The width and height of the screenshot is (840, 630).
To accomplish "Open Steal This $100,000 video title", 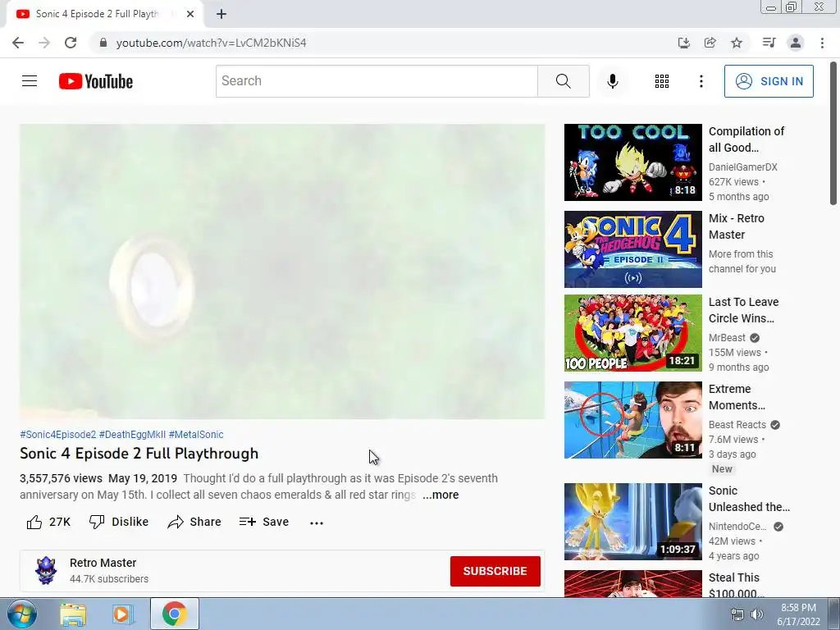I will point(737,585).
